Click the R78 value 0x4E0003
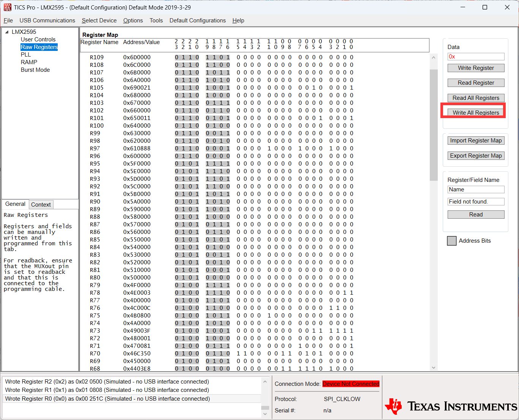Image resolution: width=519 pixels, height=420 pixels. click(x=137, y=293)
